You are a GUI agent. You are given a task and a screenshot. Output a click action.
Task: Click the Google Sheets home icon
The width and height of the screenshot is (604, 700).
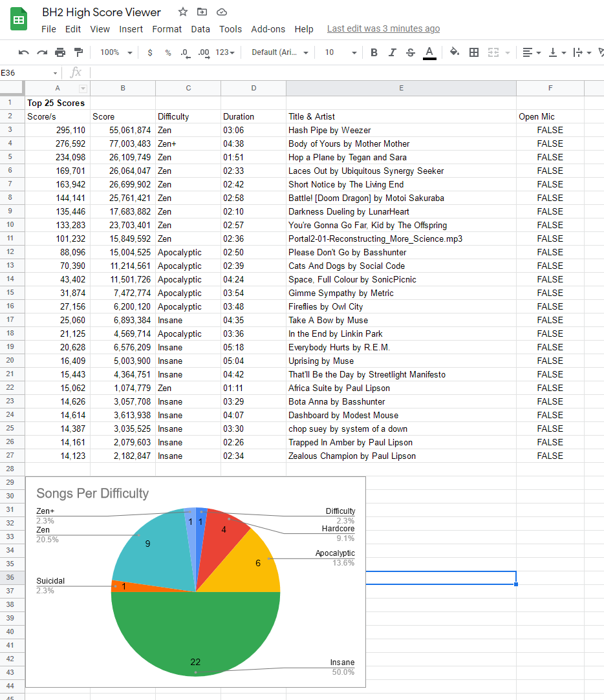19,19
